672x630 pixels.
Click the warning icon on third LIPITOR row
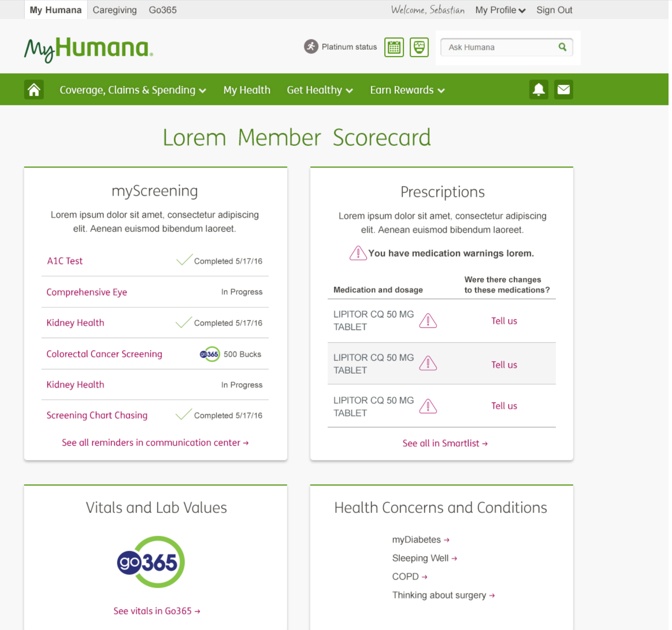click(428, 406)
